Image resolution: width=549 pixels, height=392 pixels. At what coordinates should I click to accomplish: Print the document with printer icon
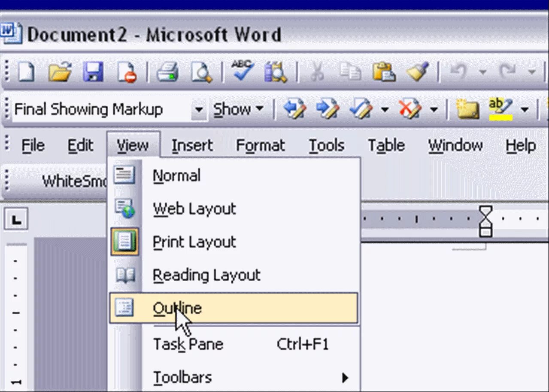[167, 72]
